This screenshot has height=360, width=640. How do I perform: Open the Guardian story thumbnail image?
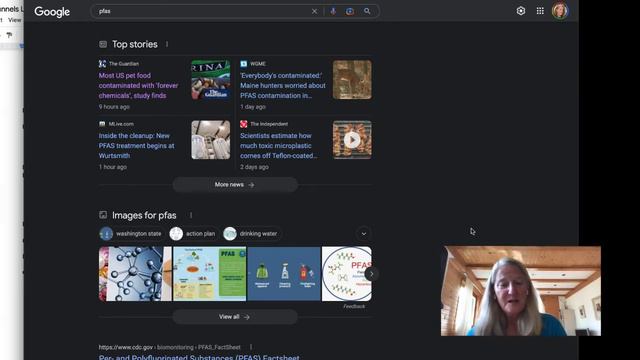tap(211, 80)
